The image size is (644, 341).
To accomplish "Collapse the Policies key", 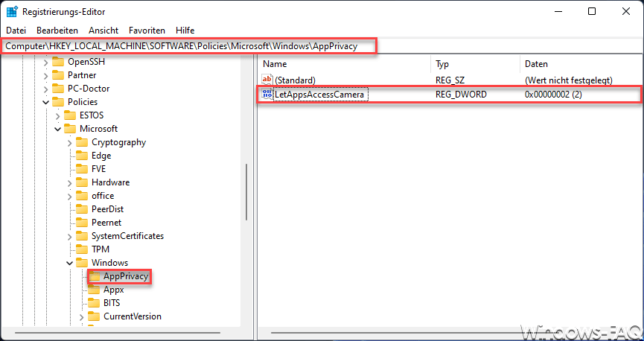I will 45,102.
